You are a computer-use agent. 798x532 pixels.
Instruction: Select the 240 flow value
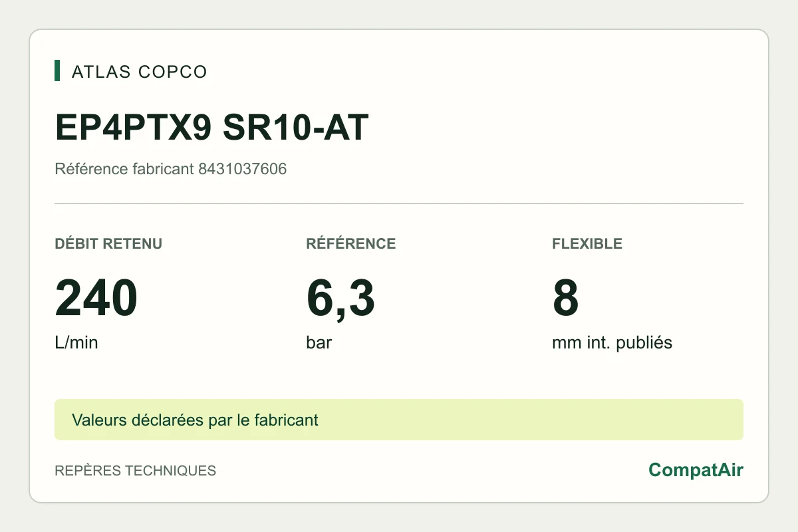coord(96,299)
